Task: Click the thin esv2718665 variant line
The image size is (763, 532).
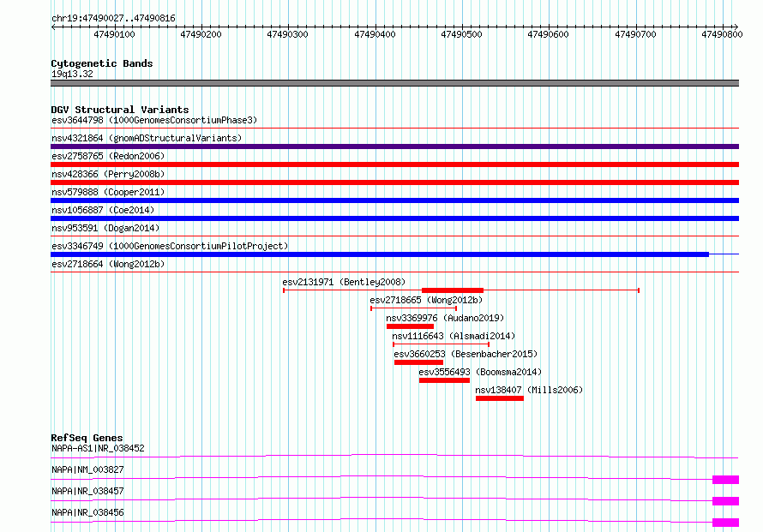Action: (413, 308)
